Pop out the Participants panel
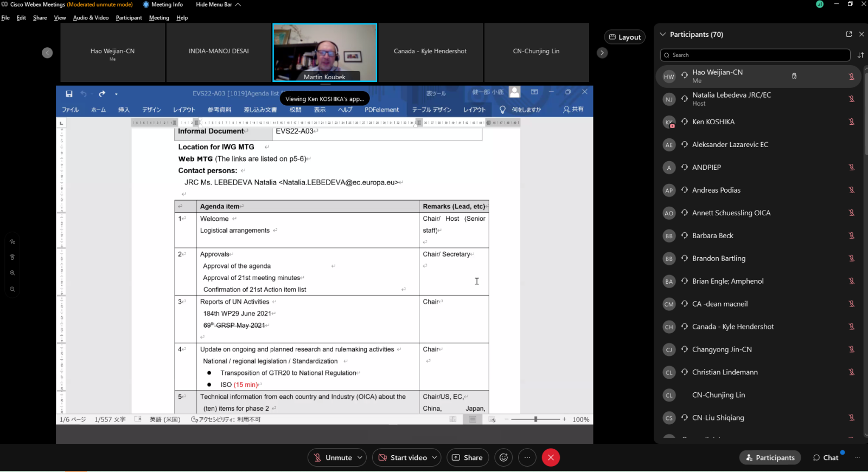 click(x=848, y=34)
